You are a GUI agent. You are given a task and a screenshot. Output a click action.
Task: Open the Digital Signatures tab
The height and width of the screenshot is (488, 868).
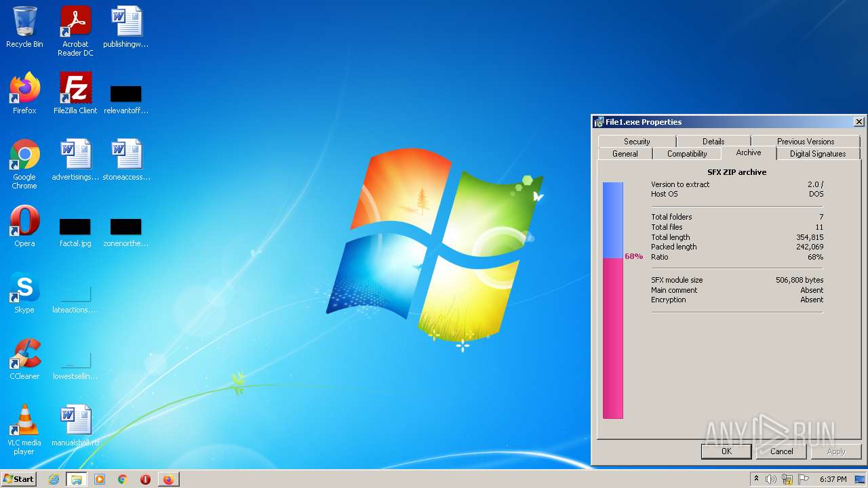pos(818,154)
